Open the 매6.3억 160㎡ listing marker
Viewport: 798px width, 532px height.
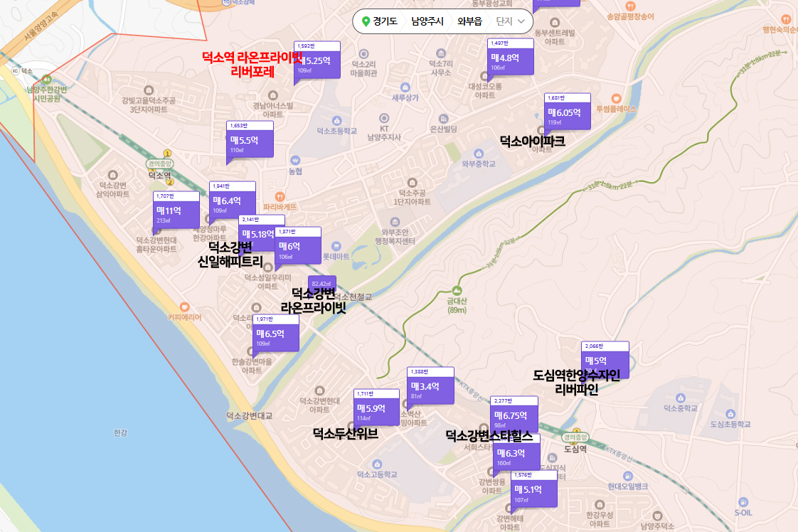[x=516, y=452]
